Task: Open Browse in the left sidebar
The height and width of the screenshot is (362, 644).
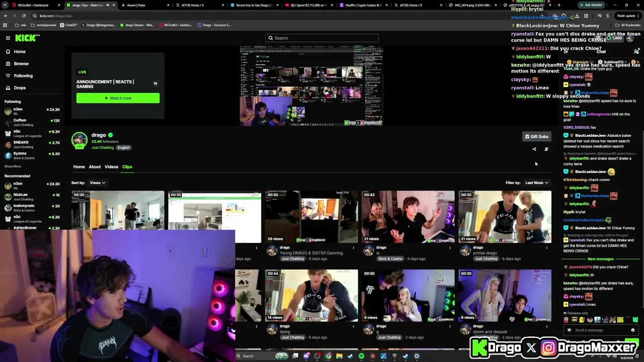Action: coord(21,64)
